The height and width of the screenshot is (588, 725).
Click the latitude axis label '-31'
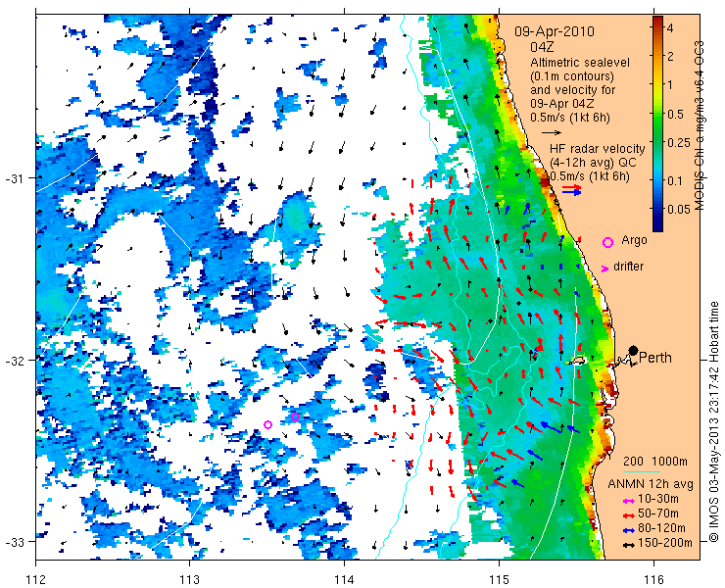(x=15, y=178)
